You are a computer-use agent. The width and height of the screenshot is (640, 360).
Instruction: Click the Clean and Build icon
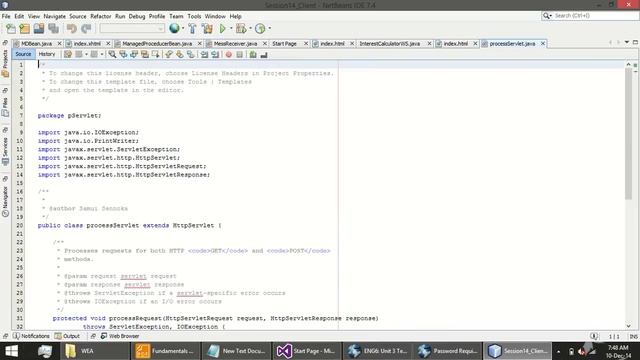coord(207,29)
